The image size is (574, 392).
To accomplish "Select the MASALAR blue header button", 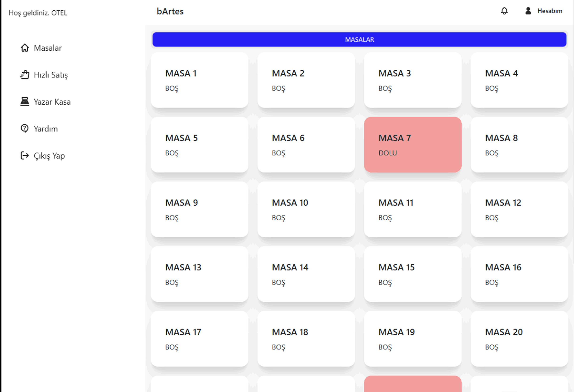I will click(x=359, y=39).
